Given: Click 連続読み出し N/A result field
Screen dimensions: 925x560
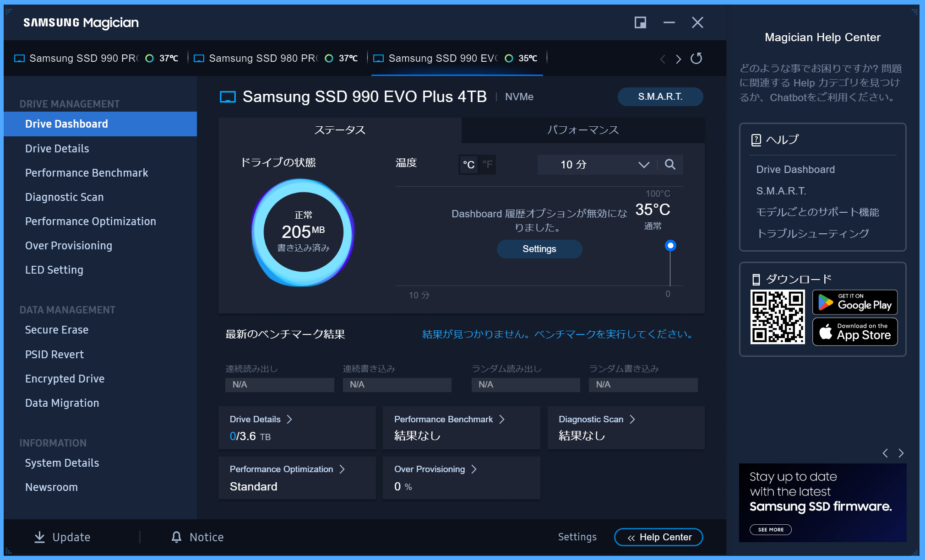Looking at the screenshot, I should tap(279, 385).
